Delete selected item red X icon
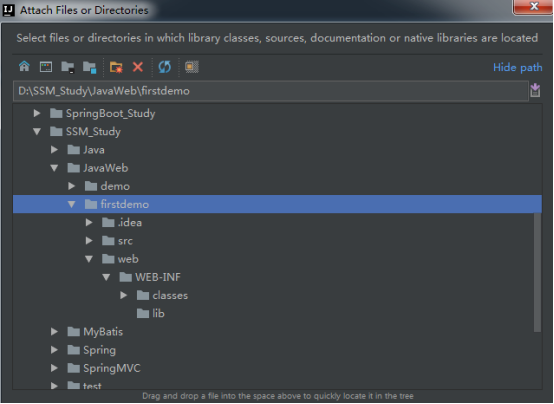 [138, 66]
